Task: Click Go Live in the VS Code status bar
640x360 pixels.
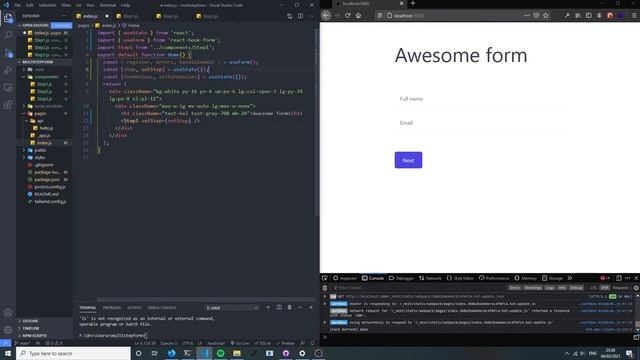Action: [240, 343]
